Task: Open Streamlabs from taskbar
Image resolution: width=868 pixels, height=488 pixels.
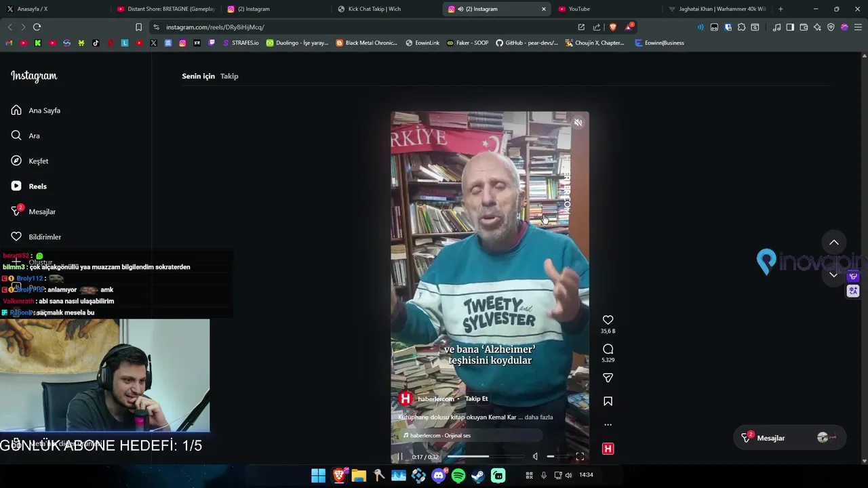Action: pos(498,476)
